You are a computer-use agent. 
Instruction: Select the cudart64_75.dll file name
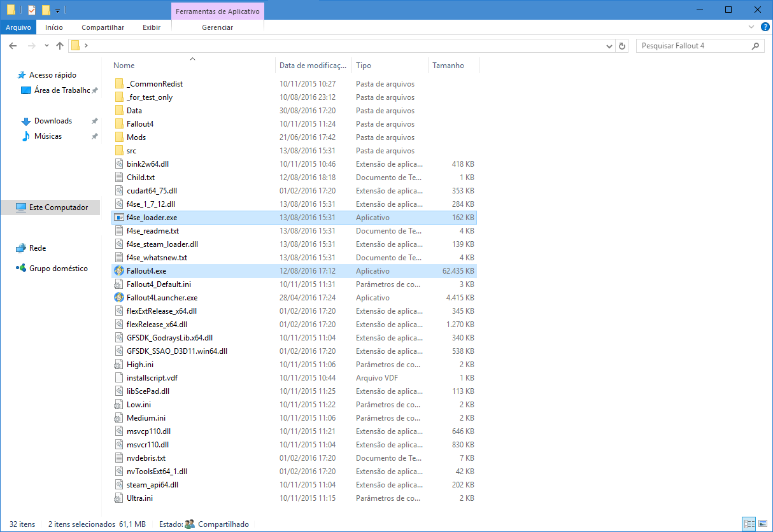pos(152,191)
